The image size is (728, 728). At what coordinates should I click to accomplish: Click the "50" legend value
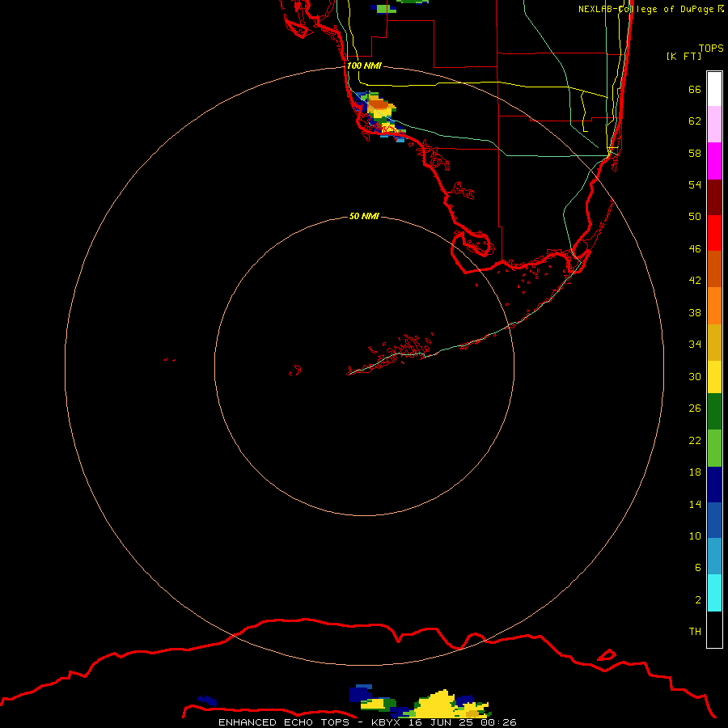click(695, 217)
